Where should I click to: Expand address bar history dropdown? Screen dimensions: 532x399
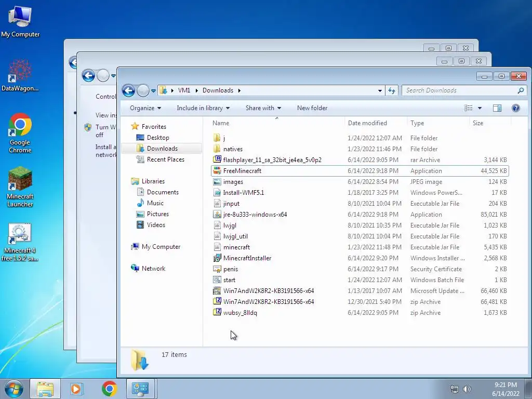point(380,90)
